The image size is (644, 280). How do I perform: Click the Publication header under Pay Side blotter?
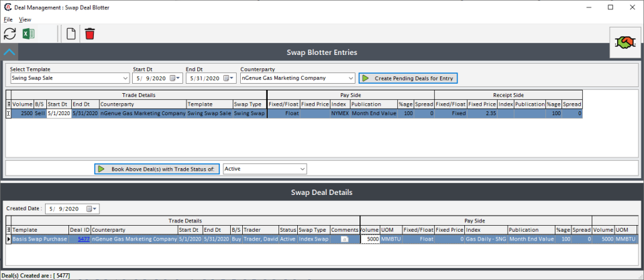tap(374, 104)
